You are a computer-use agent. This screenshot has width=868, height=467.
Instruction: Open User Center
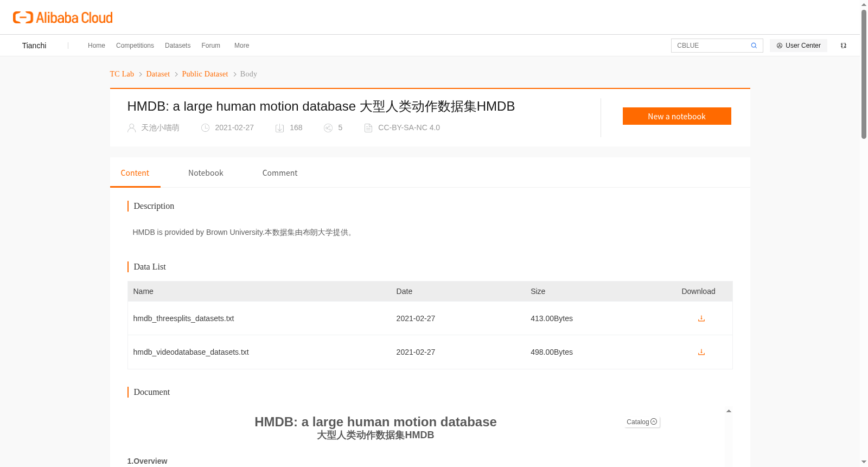point(799,46)
